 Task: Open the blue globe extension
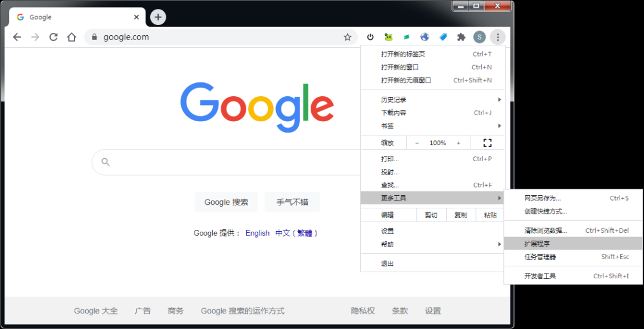[x=425, y=38]
